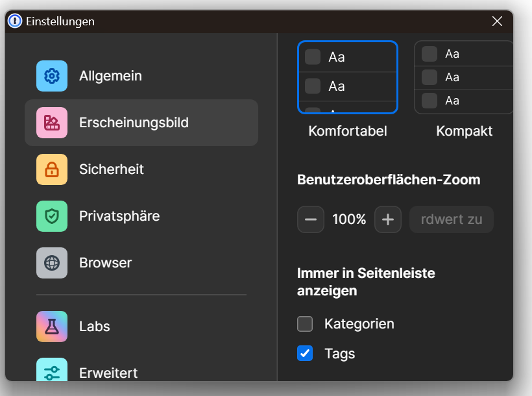Enable the Kategorien checkbox
This screenshot has width=532, height=396.
click(x=305, y=323)
